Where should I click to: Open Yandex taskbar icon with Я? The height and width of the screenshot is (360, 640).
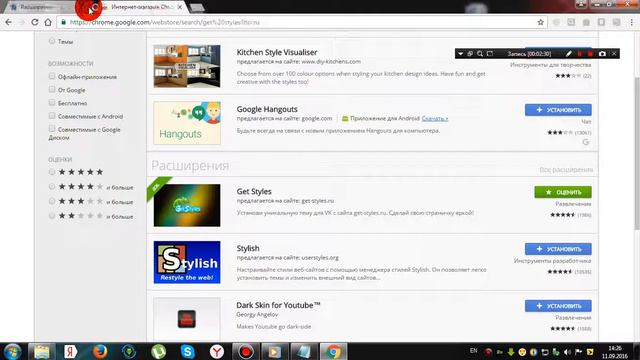tap(70, 351)
